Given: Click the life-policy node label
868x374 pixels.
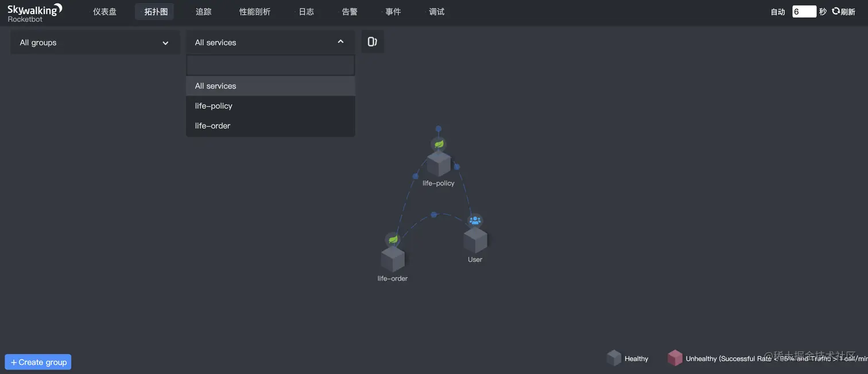Looking at the screenshot, I should [439, 183].
